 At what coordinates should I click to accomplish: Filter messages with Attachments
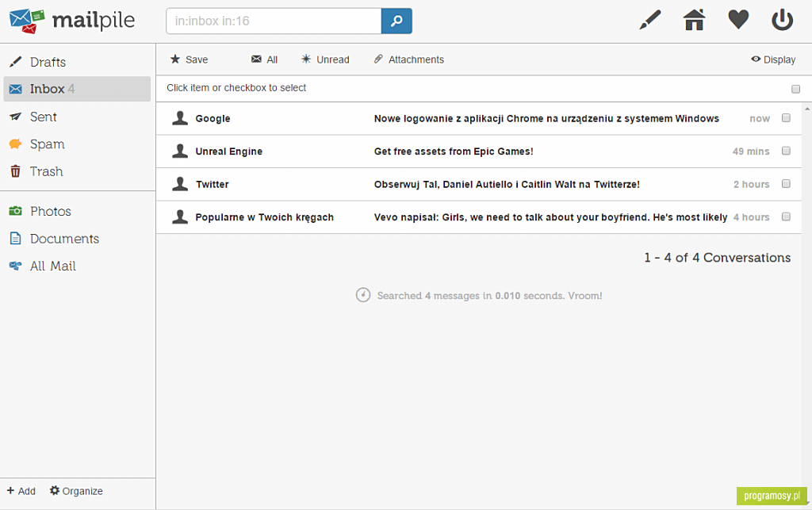pos(409,59)
